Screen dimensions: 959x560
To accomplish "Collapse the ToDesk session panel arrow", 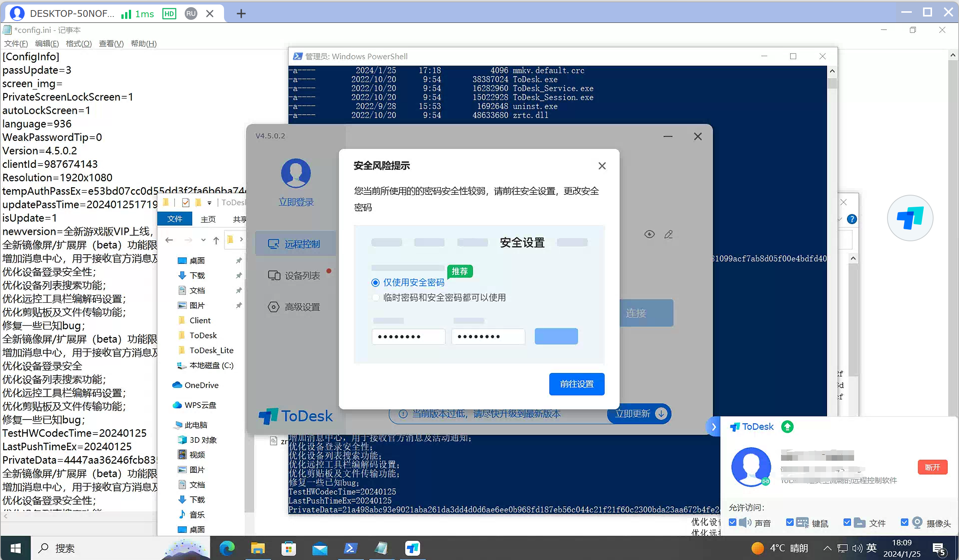I will point(714,427).
